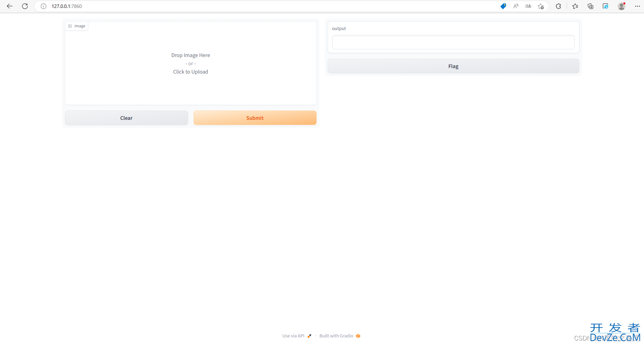The width and height of the screenshot is (644, 345).
Task: Reload the page with refresh icon
Action: click(25, 6)
